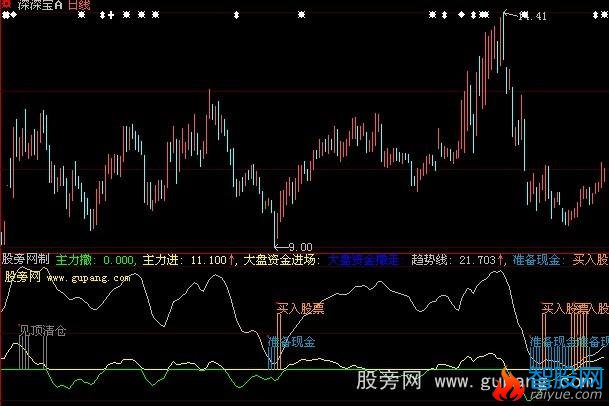Click the dark blue 大盘资金撤走 label
Image resolution: width=609 pixels, height=406 pixels.
[364, 260]
